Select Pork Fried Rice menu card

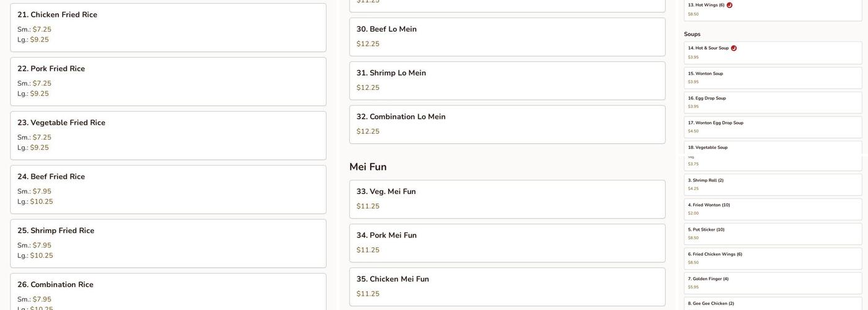[168, 81]
